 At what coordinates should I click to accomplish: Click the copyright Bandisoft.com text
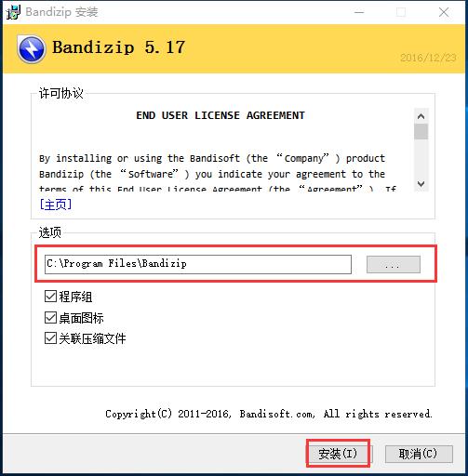click(x=269, y=414)
